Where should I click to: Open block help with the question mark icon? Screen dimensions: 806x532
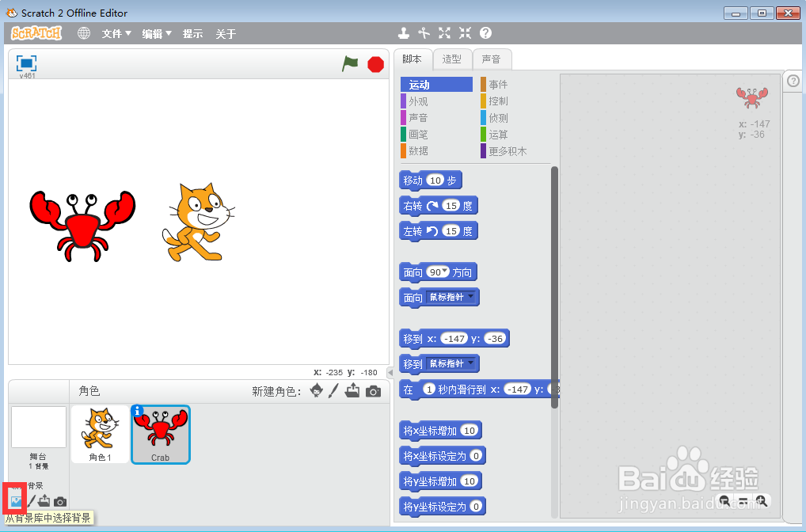pyautogui.click(x=485, y=33)
